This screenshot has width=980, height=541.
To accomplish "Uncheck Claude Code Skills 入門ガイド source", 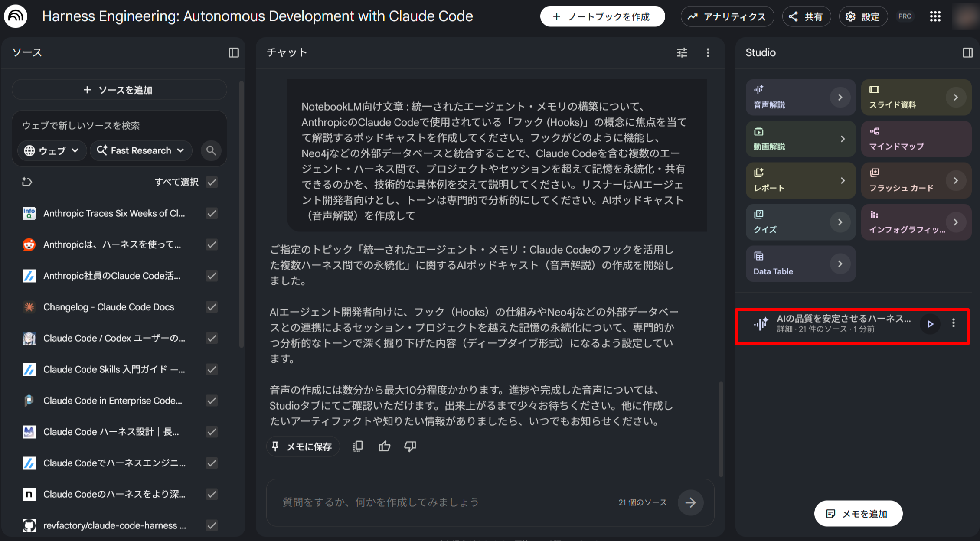I will [x=212, y=369].
